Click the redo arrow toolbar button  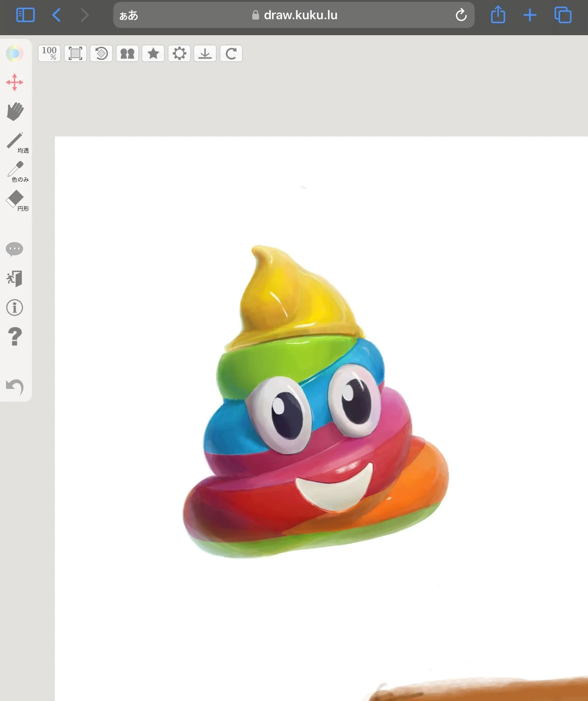coord(231,53)
